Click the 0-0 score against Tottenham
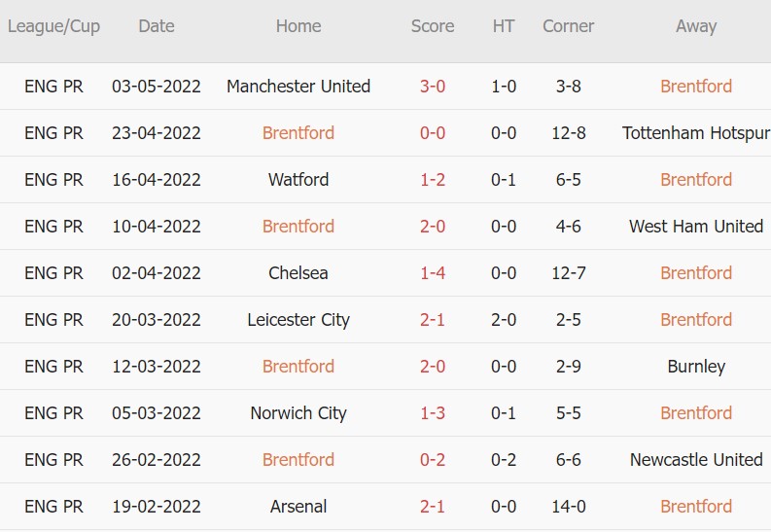 [433, 133]
